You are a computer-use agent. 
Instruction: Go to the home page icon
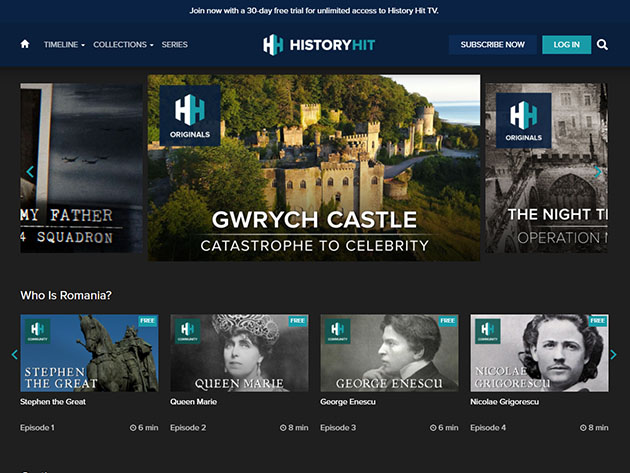(x=25, y=44)
